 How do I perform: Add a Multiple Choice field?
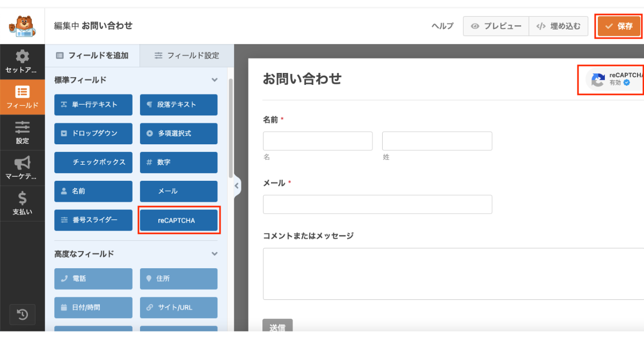pos(179,133)
